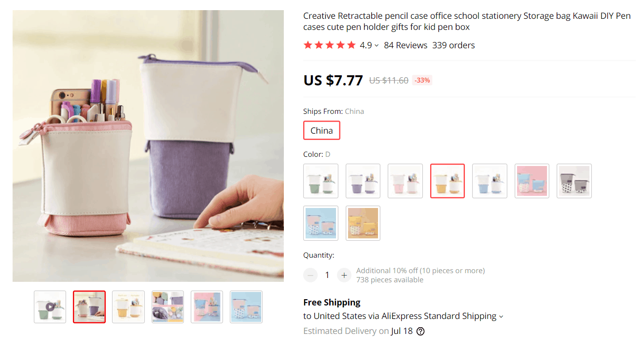Select the purple pencil case color variant
This screenshot has height=346, width=644.
(x=363, y=180)
